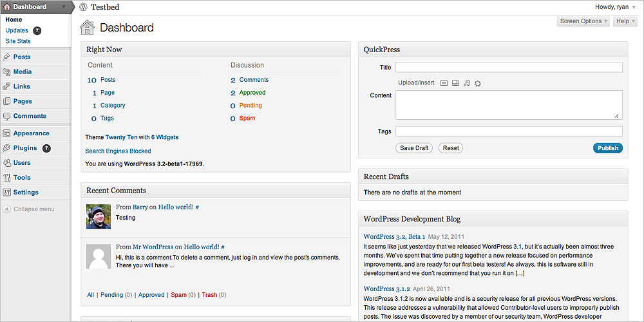Open the Home submenu item
The image size is (644, 322).
(x=14, y=20)
